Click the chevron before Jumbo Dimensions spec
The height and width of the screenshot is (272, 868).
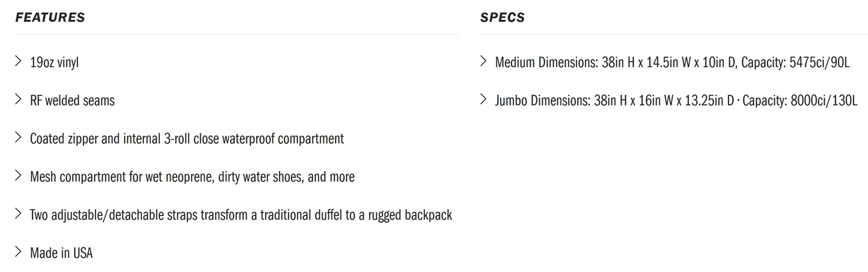coord(484,100)
